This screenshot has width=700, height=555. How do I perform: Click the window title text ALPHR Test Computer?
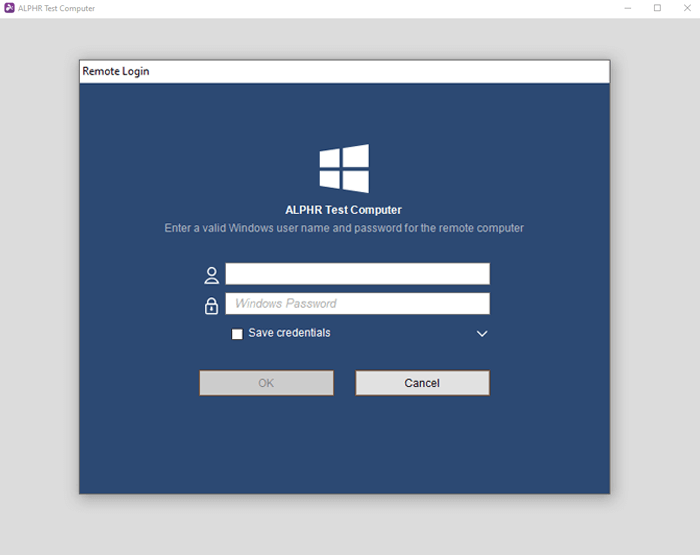point(56,8)
